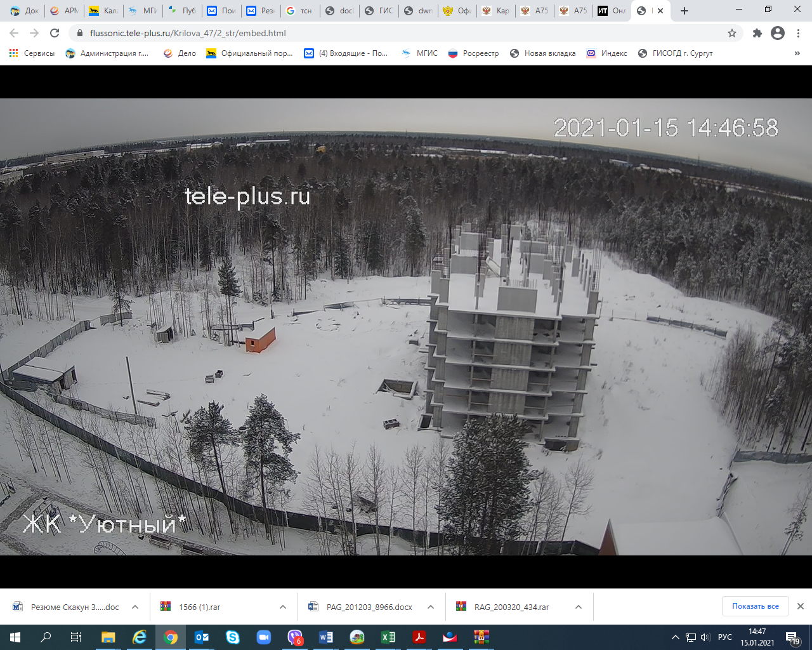812x650 pixels.
Task: Open Skype from the taskbar
Action: coord(233,637)
